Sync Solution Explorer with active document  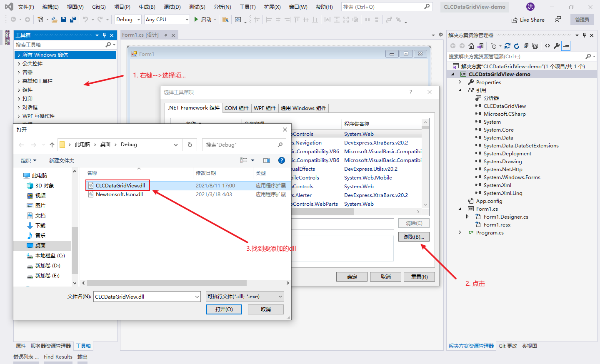507,46
